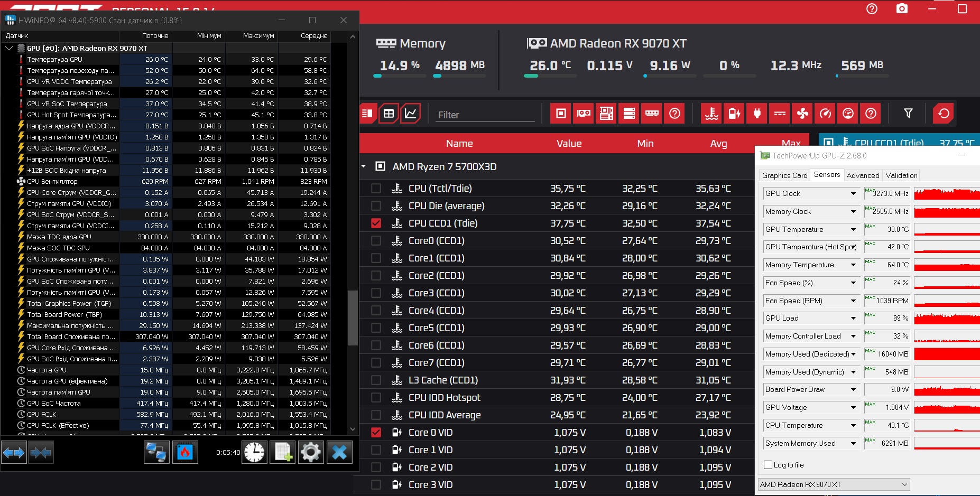Click the Середнє column header in HWiNFO
This screenshot has height=496, width=980.
coord(304,36)
